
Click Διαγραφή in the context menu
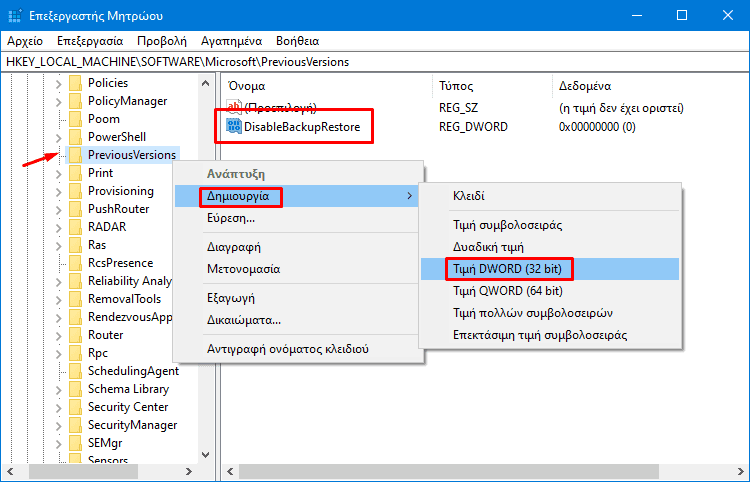click(299, 247)
